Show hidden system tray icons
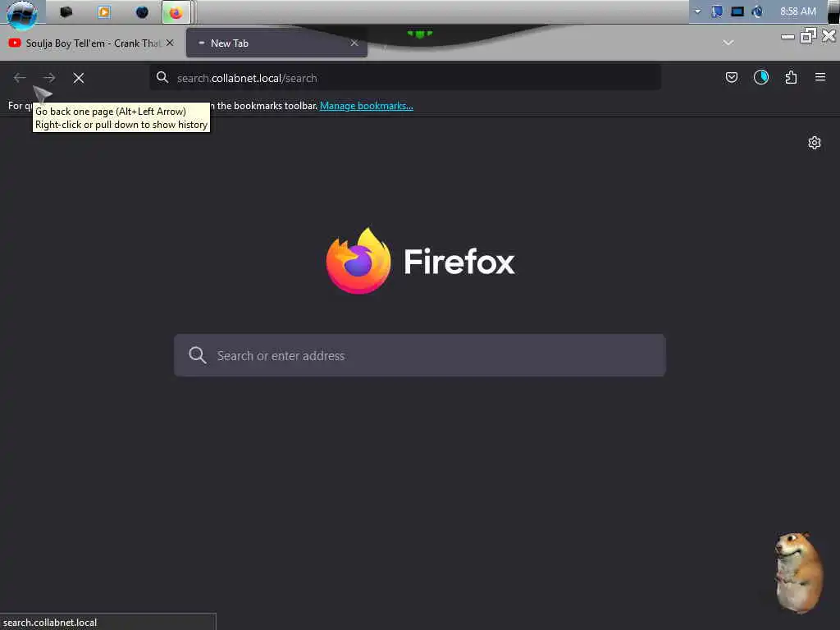The image size is (840, 630). tap(697, 11)
